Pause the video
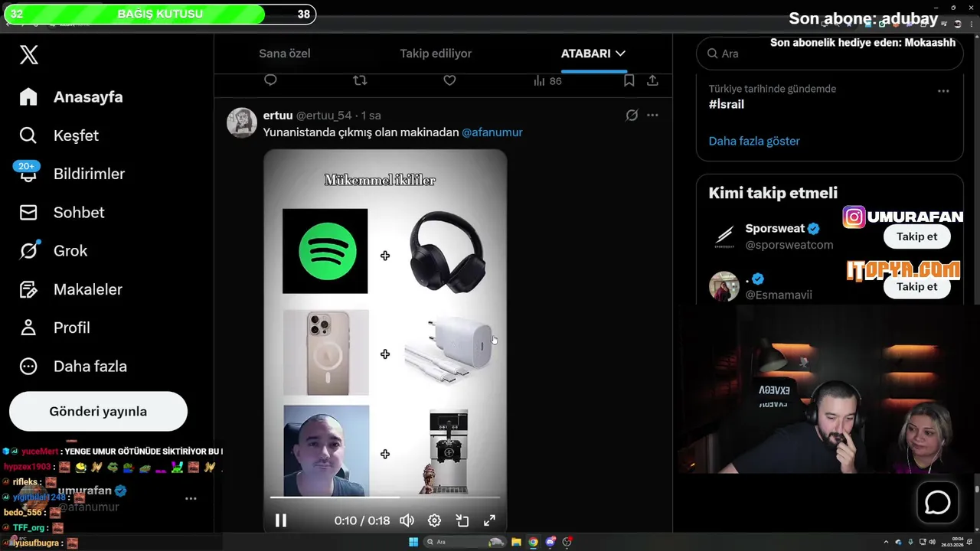The height and width of the screenshot is (551, 980). (281, 520)
